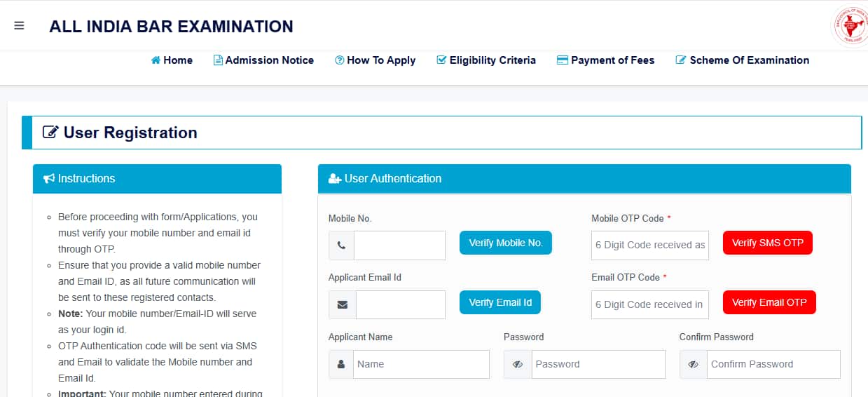Click the user-plus icon in User Authentication header
Image resolution: width=868 pixels, height=397 pixels.
pyautogui.click(x=335, y=179)
